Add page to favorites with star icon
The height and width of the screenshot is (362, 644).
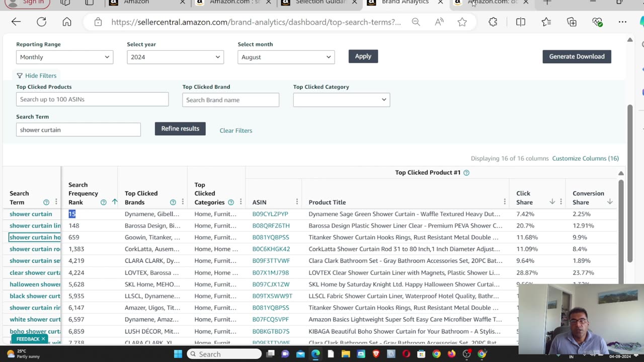(462, 22)
